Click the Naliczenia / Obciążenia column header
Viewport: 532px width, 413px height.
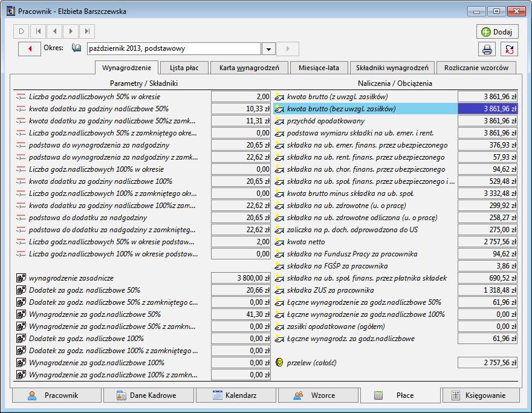pyautogui.click(x=395, y=83)
